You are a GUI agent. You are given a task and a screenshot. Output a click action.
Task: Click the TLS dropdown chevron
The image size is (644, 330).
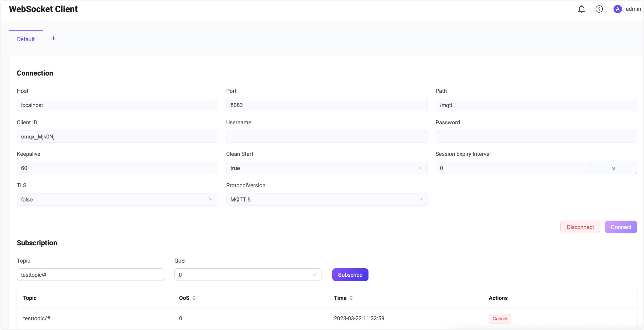pyautogui.click(x=211, y=199)
